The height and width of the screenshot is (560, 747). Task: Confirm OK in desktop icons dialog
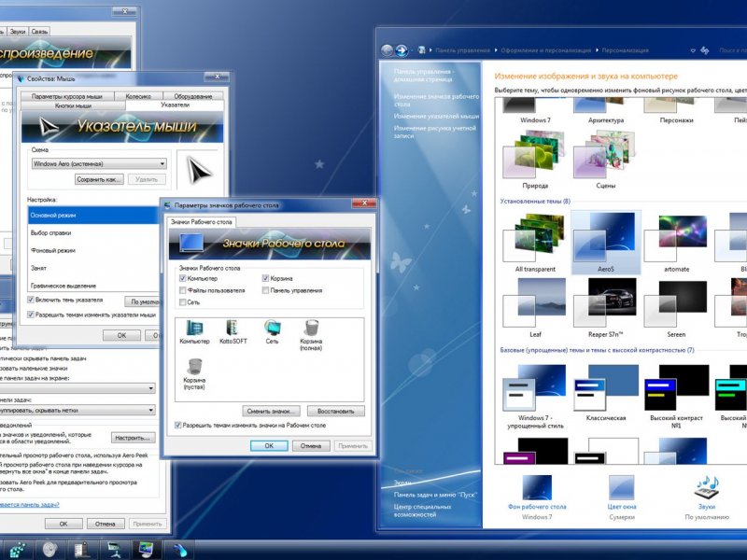pos(269,446)
